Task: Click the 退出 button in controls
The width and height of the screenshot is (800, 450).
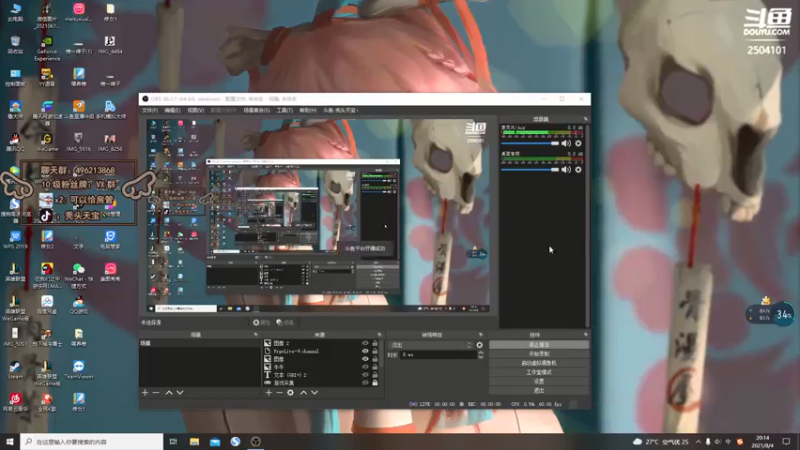Action: pos(539,391)
